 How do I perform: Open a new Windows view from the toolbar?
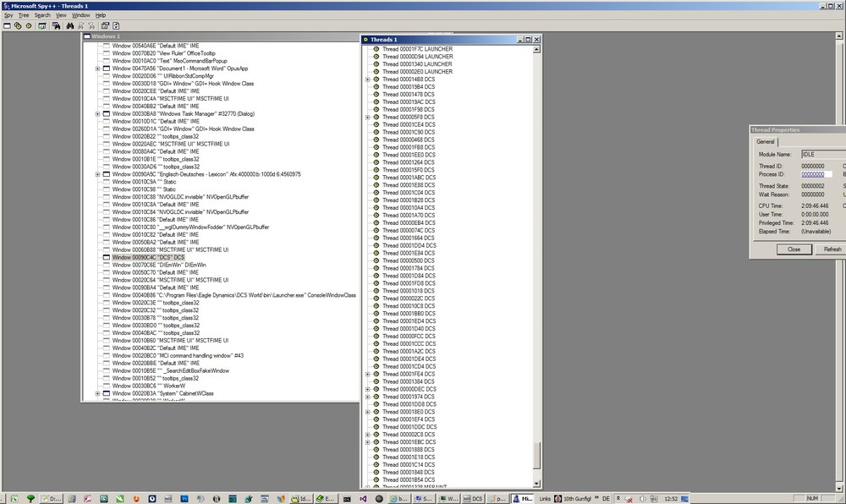(x=7, y=25)
